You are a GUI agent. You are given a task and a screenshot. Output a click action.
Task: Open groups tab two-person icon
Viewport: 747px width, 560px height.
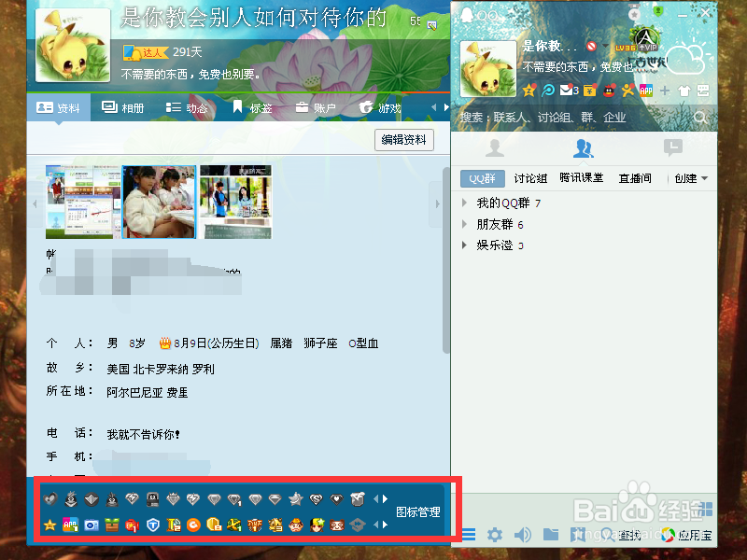tap(583, 148)
